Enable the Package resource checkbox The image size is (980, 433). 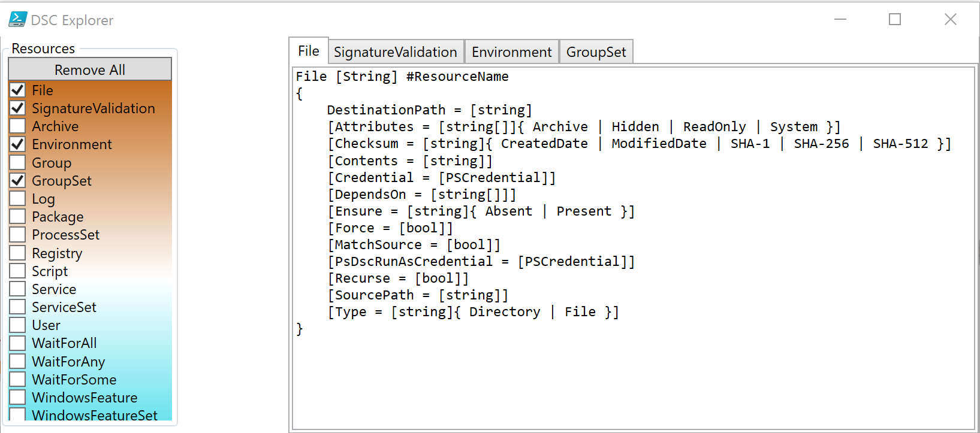[17, 216]
